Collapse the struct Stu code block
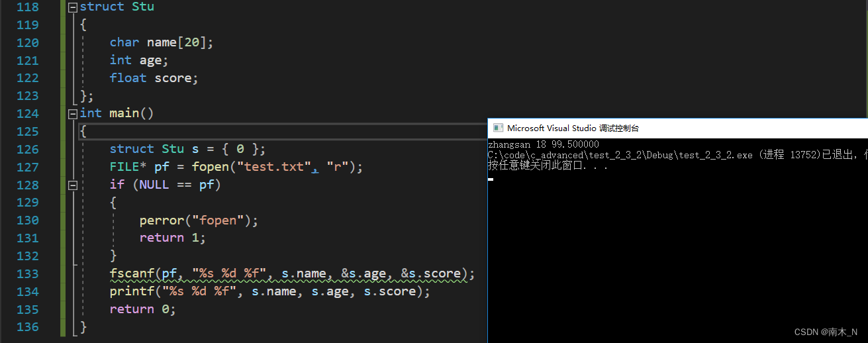 coord(73,7)
